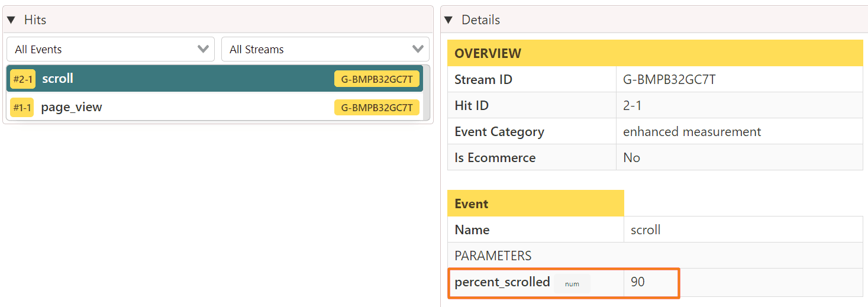Click G-BMPB32GC7T badge on scroll row

(377, 79)
